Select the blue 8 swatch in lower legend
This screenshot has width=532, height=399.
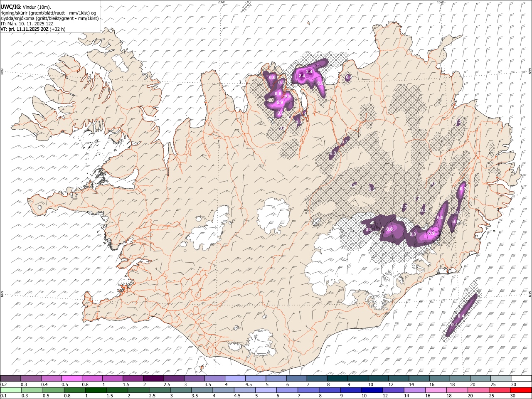(x=330, y=390)
